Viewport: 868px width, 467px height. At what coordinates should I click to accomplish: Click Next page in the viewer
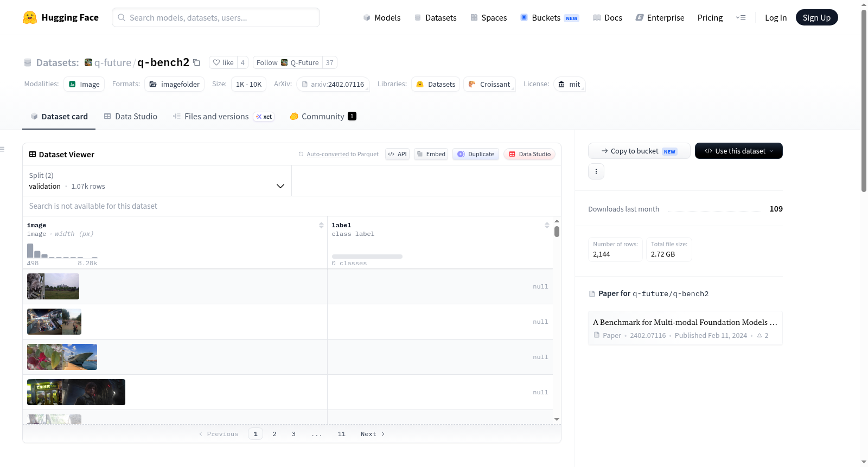point(373,434)
